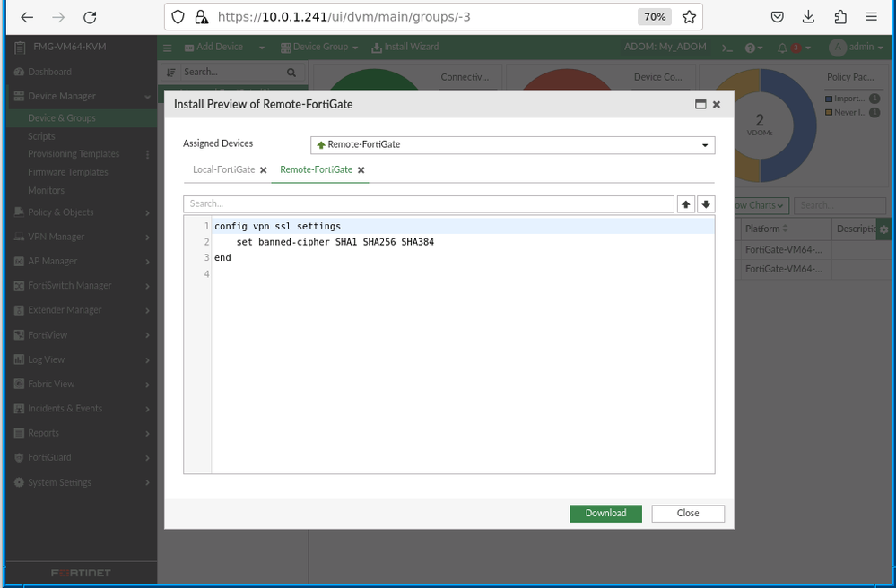Maximize the Install Preview dialog
Screen dimensions: 896x588
click(700, 105)
